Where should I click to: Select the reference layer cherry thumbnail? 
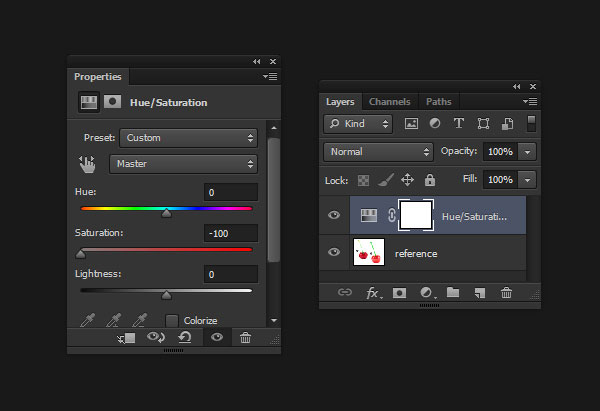[369, 252]
